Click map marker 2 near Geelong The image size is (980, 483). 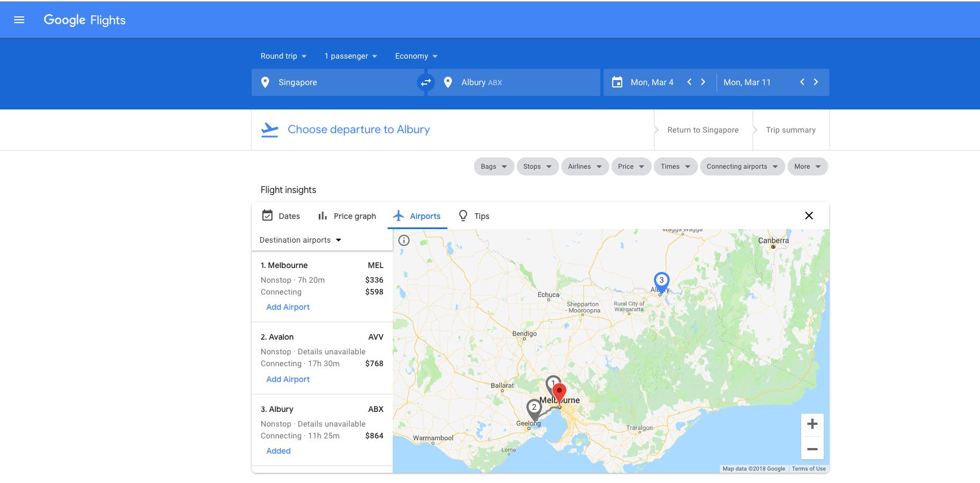[534, 408]
